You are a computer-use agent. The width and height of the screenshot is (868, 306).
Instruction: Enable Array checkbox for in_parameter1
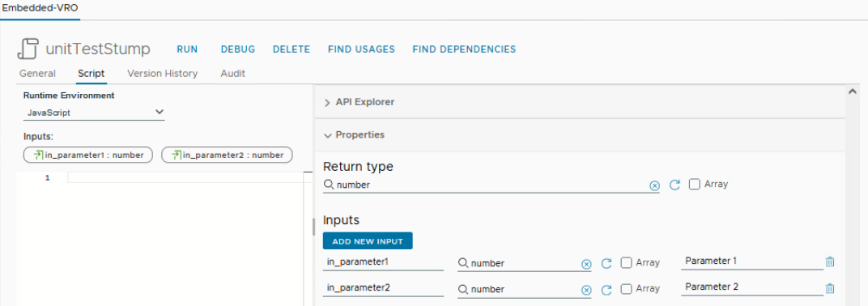[626, 263]
